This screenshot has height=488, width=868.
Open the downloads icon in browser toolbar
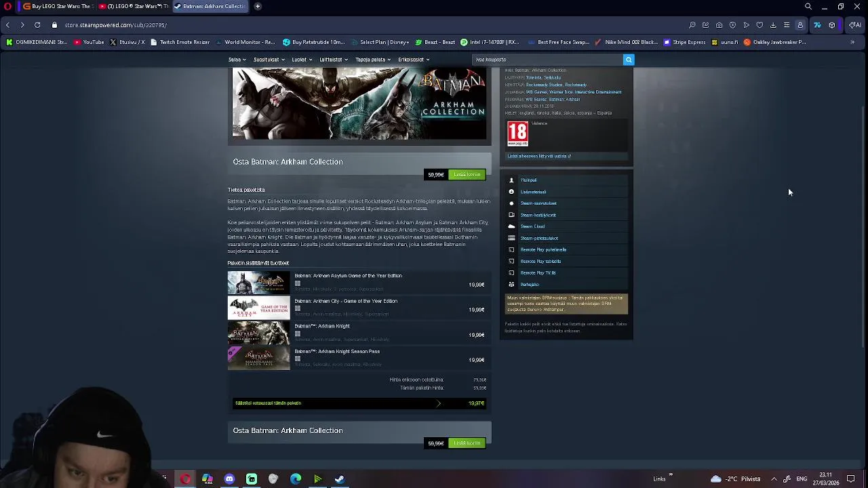pos(773,25)
